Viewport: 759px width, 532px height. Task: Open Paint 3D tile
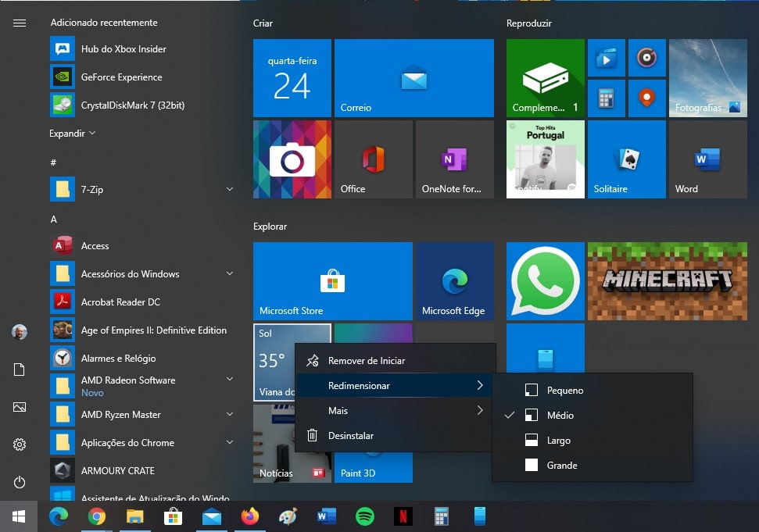[x=373, y=468]
